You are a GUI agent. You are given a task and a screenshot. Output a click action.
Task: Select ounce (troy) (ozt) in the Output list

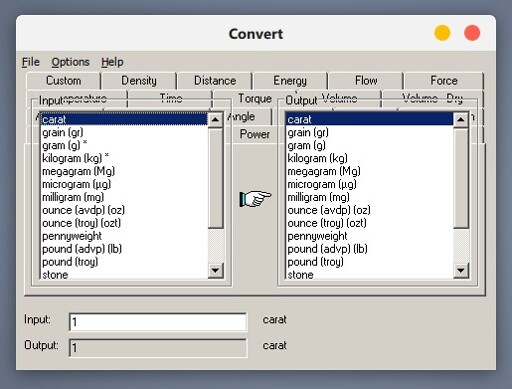click(x=370, y=223)
